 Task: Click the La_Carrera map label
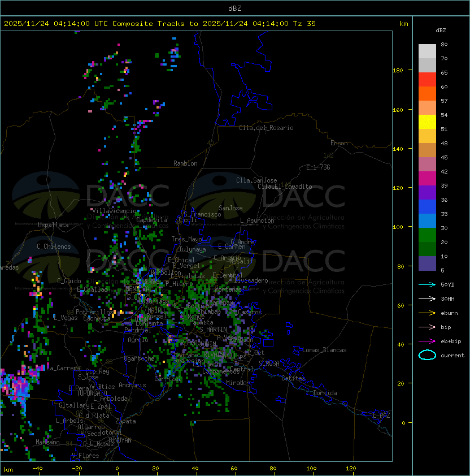63,368
